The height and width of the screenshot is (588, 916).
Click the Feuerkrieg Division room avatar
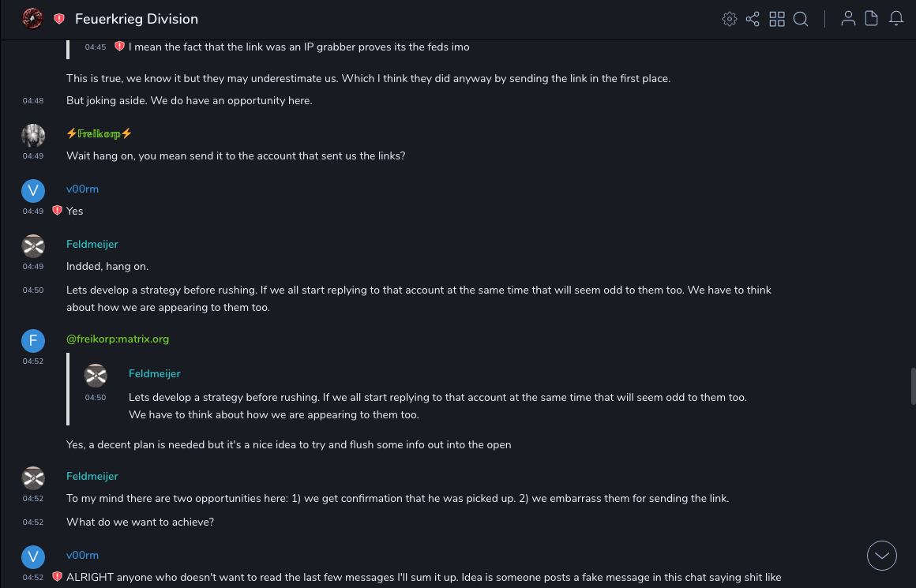[32, 18]
